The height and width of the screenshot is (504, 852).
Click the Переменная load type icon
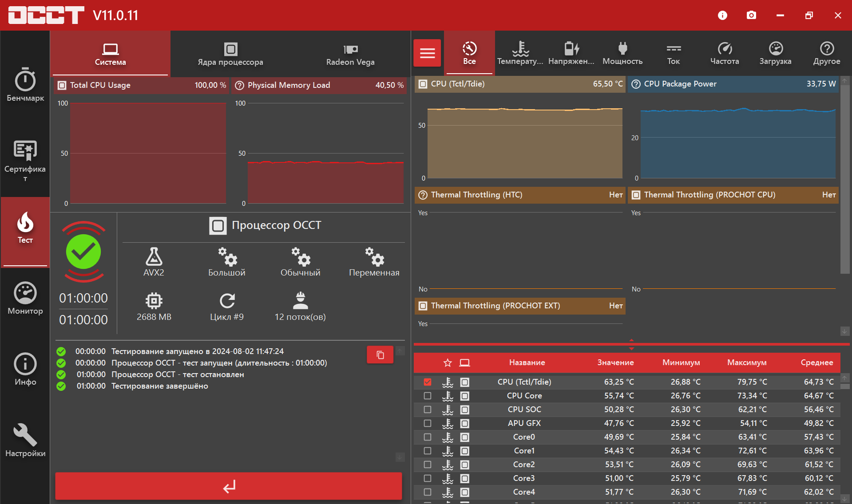tap(374, 256)
